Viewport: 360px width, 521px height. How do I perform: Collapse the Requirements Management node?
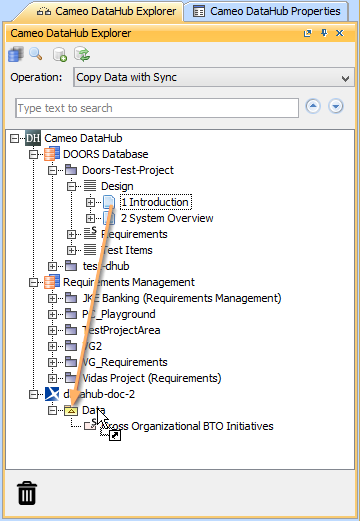pos(33,282)
